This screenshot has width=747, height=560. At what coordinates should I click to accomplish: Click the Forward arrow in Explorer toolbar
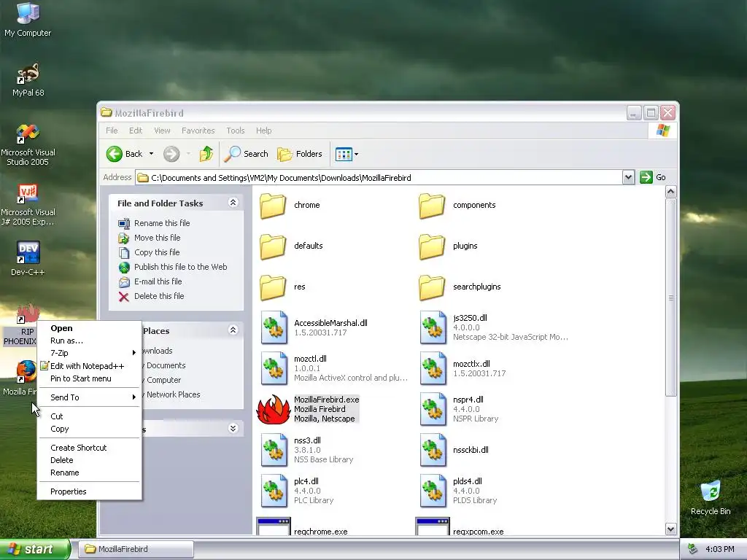tap(171, 154)
